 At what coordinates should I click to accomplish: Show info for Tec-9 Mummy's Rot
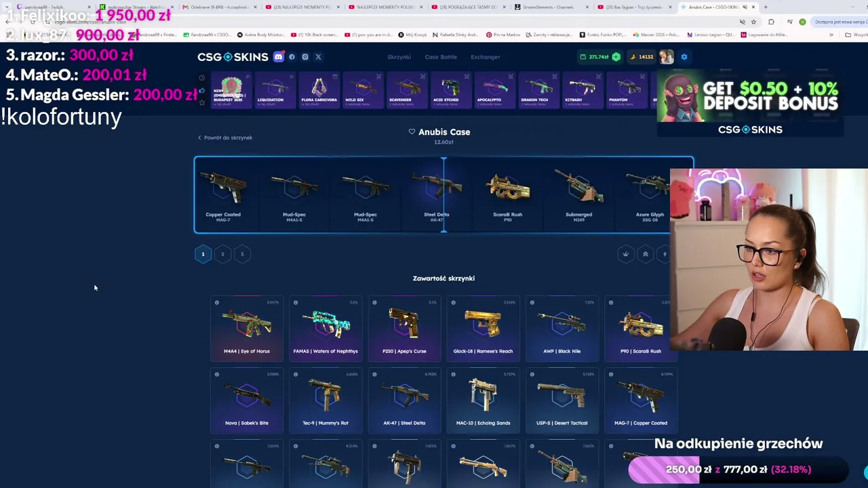[296, 374]
